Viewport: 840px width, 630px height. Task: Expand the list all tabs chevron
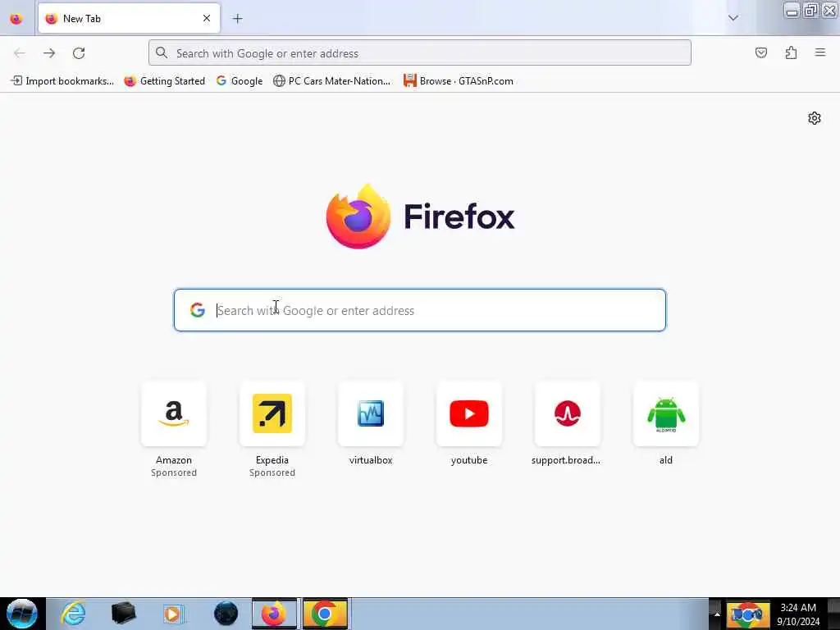pyautogui.click(x=733, y=18)
